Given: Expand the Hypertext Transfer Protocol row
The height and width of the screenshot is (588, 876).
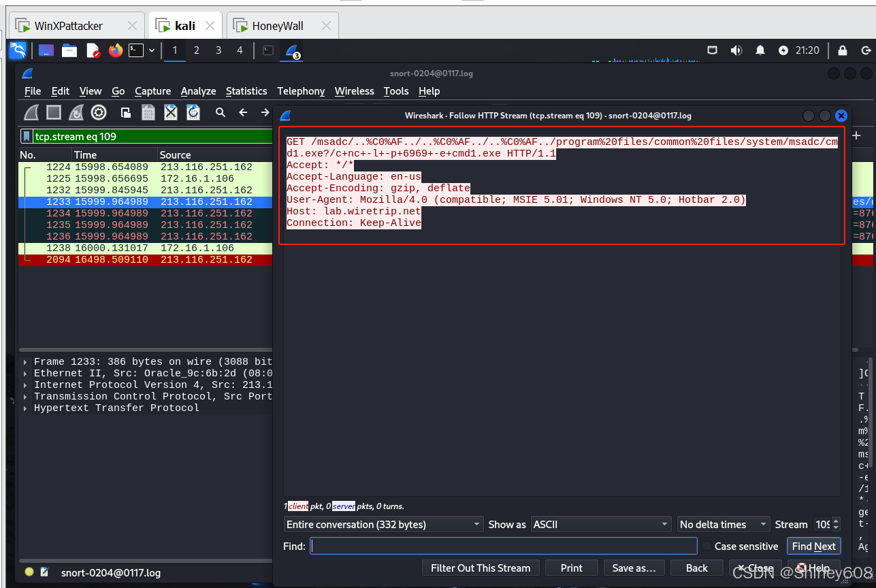Looking at the screenshot, I should click(26, 408).
